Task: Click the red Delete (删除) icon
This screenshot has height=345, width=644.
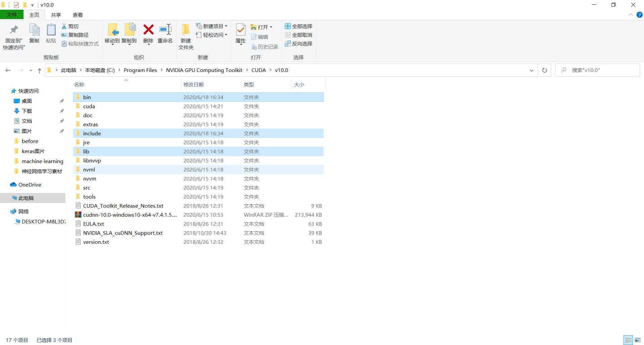Action: (148, 30)
